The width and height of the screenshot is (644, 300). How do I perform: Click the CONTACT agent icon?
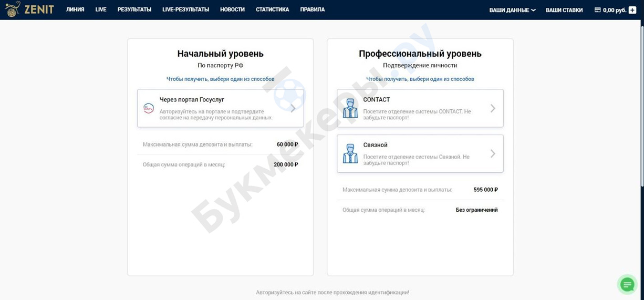coord(350,108)
